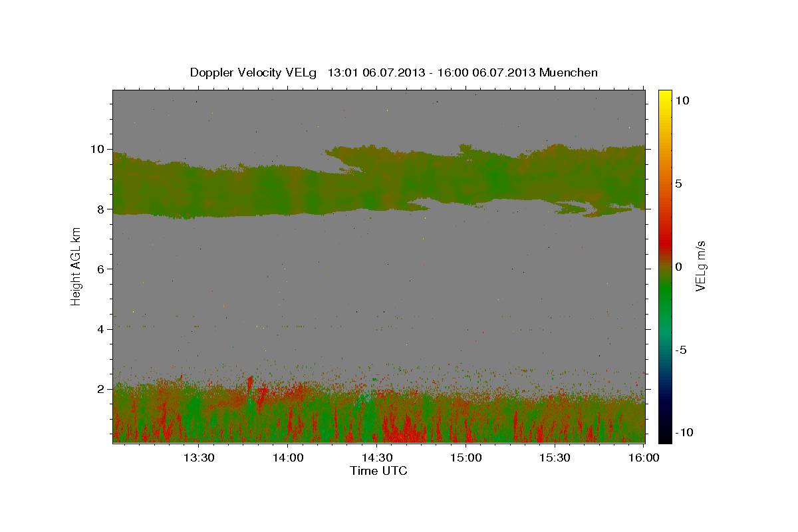The image size is (798, 532).
Task: Click the 'Time UTC' axis label
Action: tap(378, 471)
